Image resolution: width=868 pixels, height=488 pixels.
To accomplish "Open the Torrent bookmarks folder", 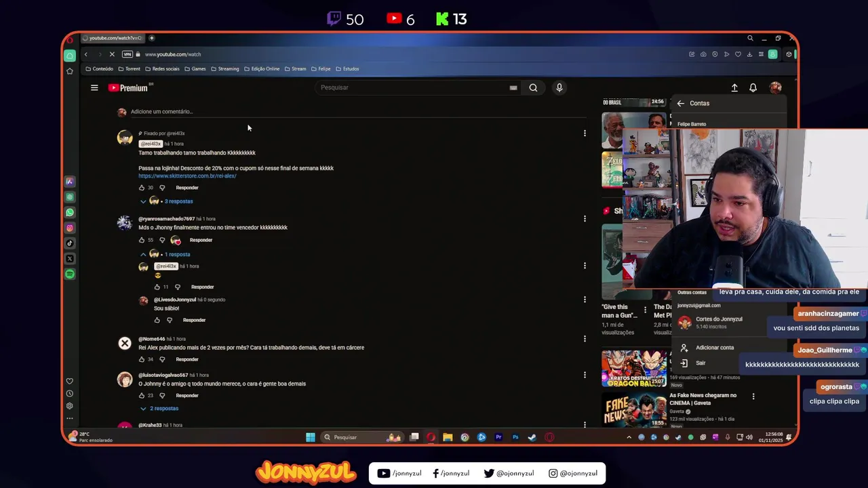I will [x=129, y=68].
